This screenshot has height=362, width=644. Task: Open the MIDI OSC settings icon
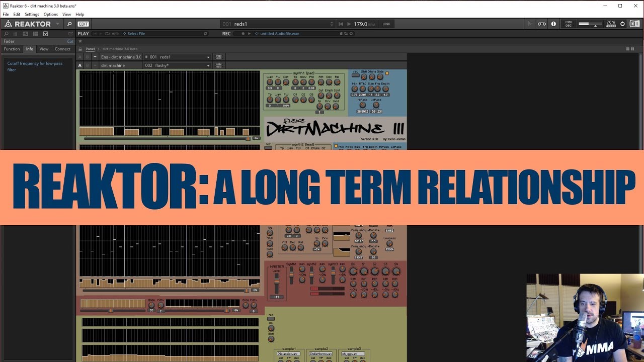(568, 24)
